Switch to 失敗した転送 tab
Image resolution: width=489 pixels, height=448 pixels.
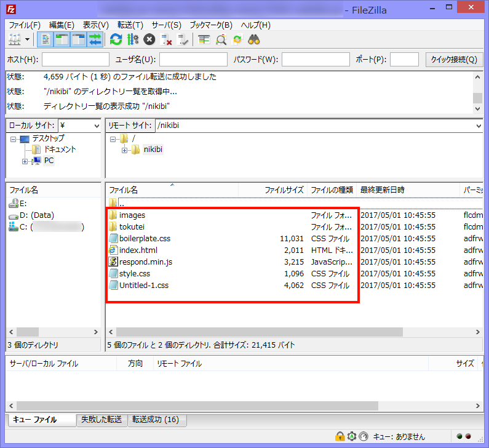(101, 420)
